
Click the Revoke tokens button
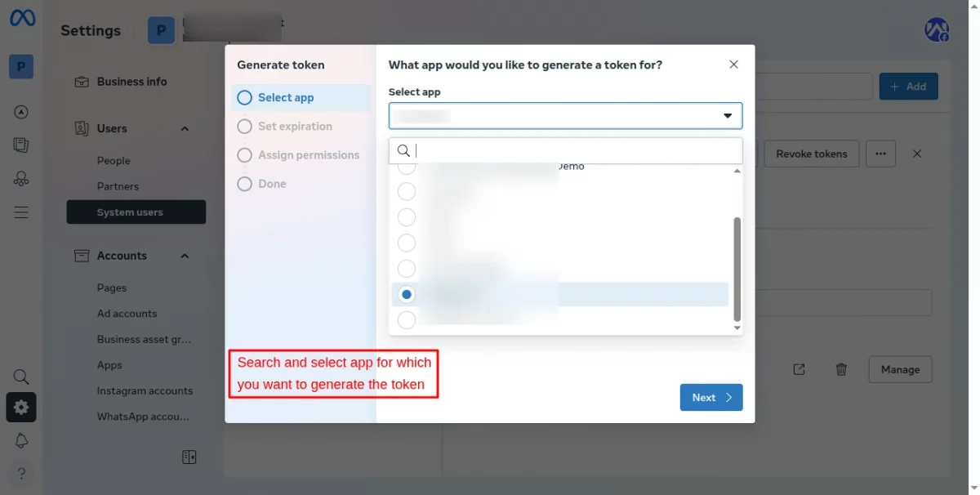point(811,153)
